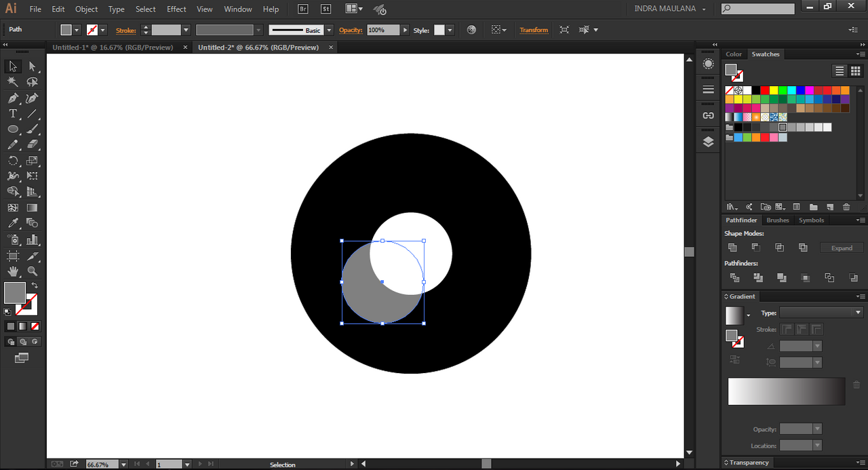The height and width of the screenshot is (470, 868).
Task: Open the Effect menu
Action: 176,9
